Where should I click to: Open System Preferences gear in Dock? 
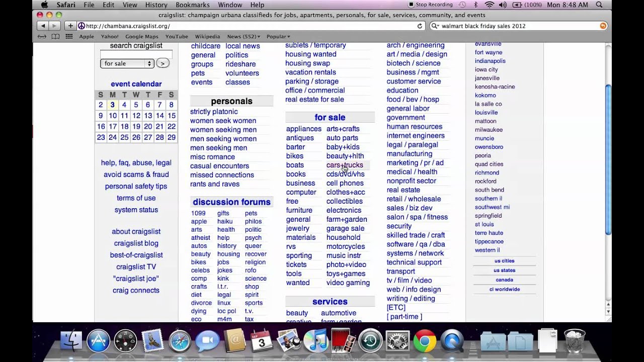coord(397,341)
